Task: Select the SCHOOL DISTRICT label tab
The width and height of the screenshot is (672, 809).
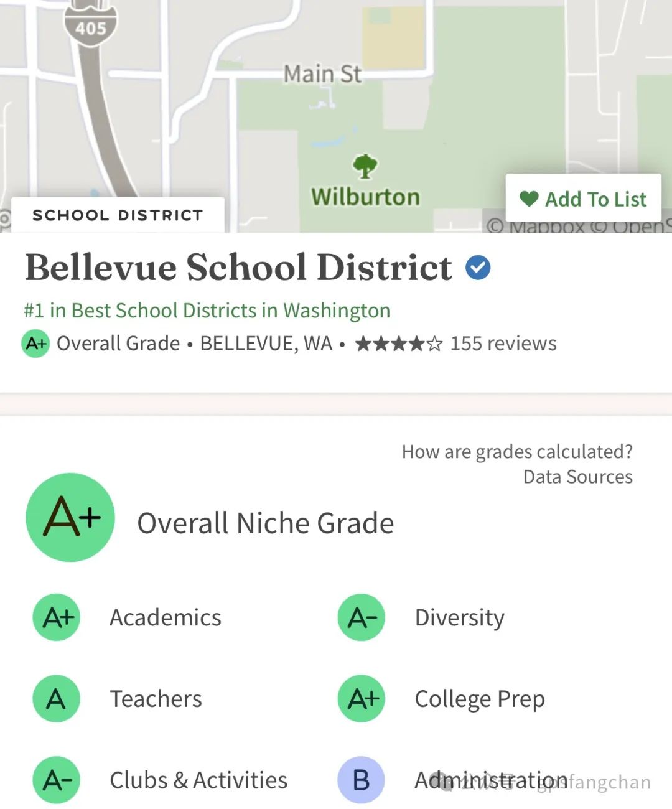Action: point(118,215)
